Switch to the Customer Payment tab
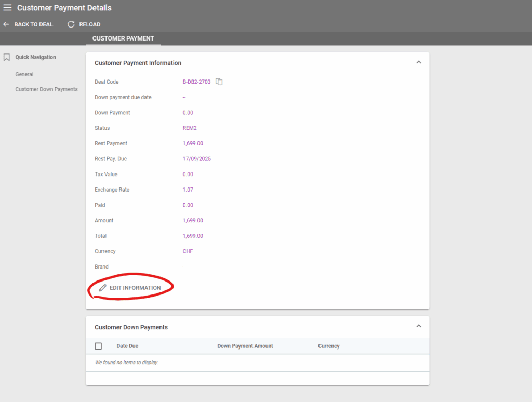The width and height of the screenshot is (532, 402). tap(123, 38)
